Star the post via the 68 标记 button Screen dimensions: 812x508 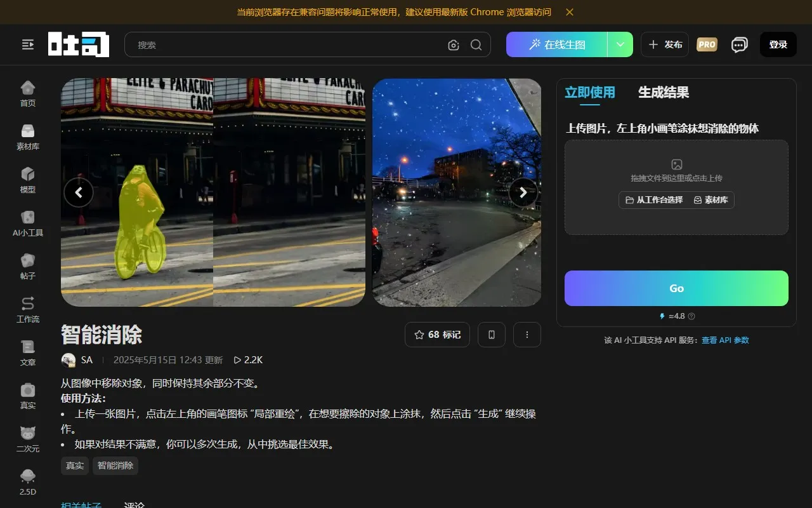(437, 335)
